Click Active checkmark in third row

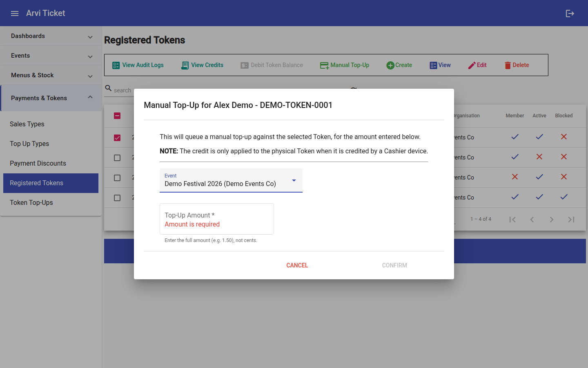(x=539, y=177)
